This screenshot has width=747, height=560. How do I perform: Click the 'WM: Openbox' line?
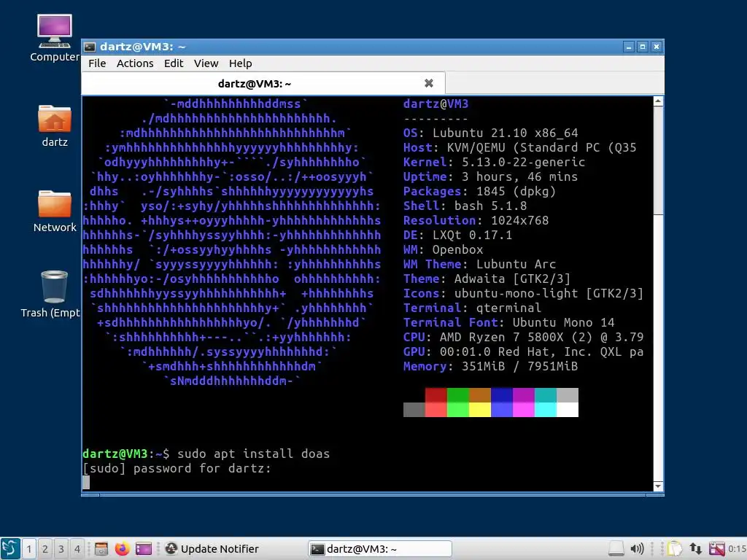443,249
